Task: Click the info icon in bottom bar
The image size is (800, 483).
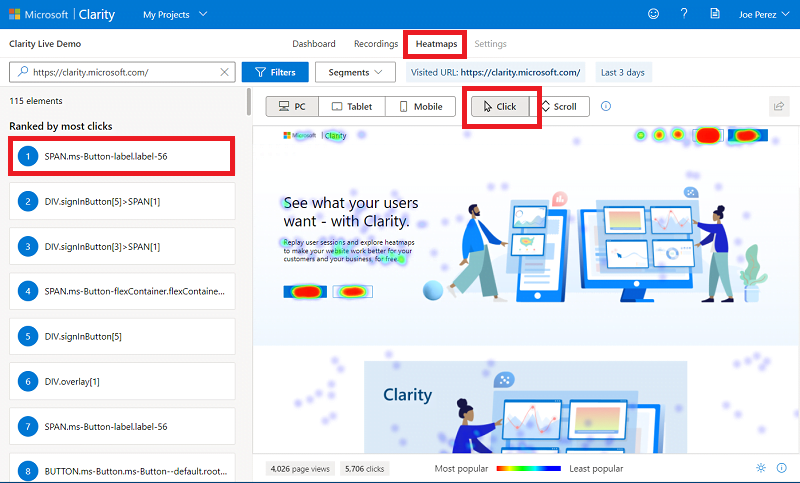Action: (781, 468)
